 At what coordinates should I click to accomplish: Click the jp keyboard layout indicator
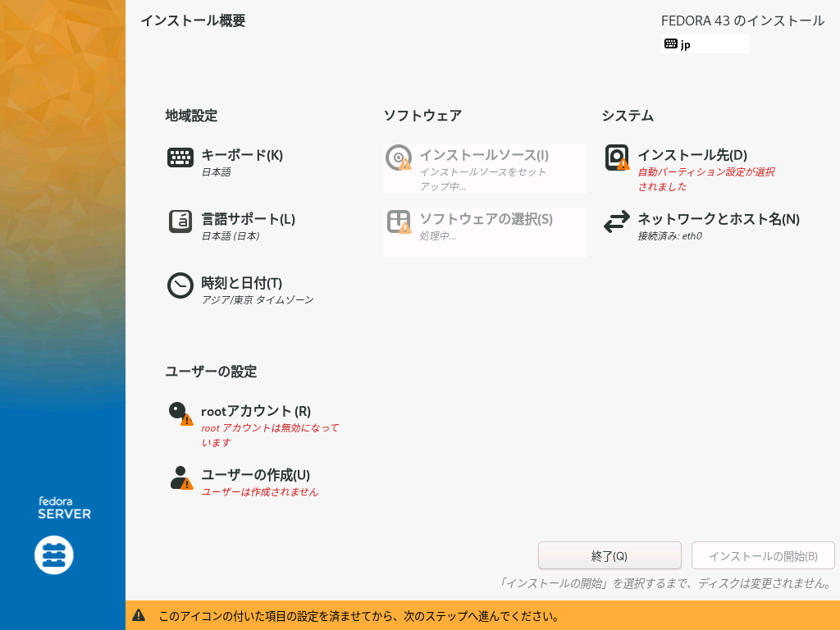pos(705,44)
